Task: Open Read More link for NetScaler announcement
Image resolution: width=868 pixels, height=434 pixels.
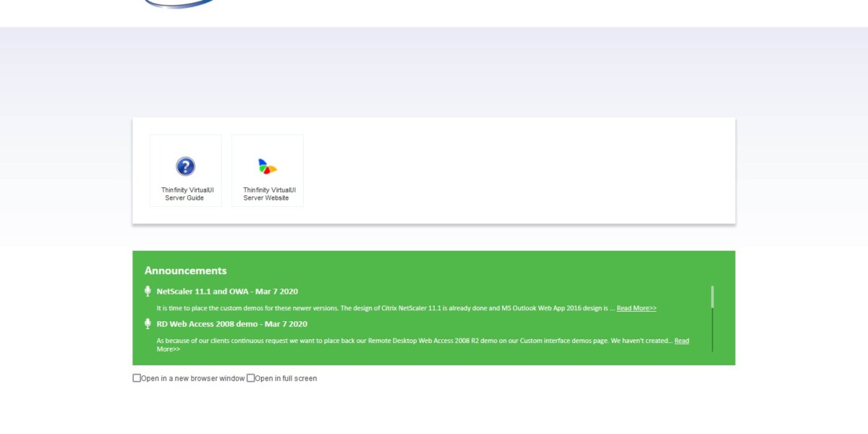Action: 636,308
